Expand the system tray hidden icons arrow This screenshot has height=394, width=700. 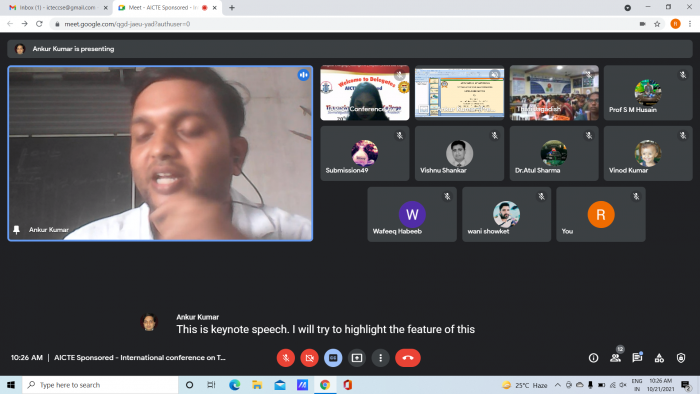pyautogui.click(x=558, y=385)
